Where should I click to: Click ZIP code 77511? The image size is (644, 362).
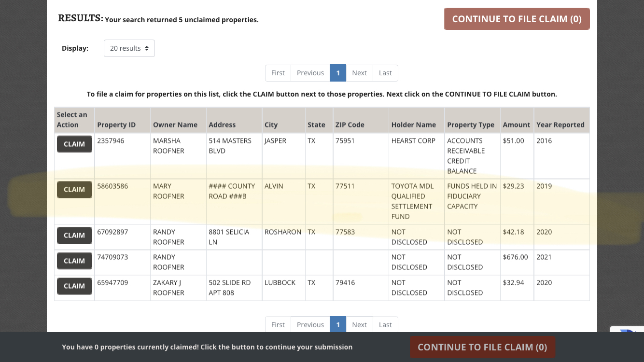[345, 186]
